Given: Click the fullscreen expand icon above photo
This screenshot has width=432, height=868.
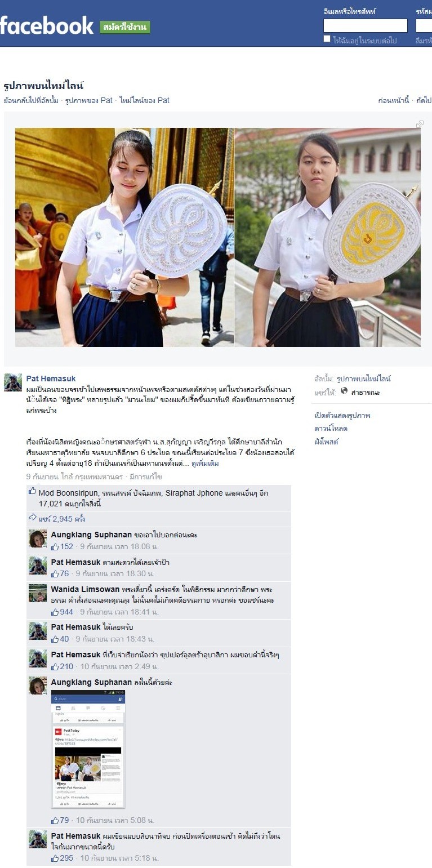Looking at the screenshot, I should pyautogui.click(x=420, y=124).
